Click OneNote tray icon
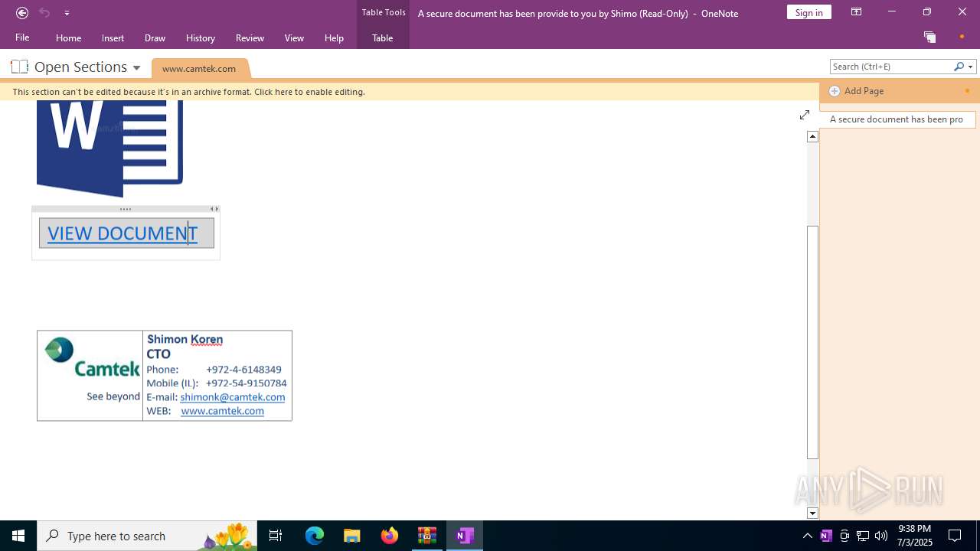The image size is (980, 551). click(825, 536)
